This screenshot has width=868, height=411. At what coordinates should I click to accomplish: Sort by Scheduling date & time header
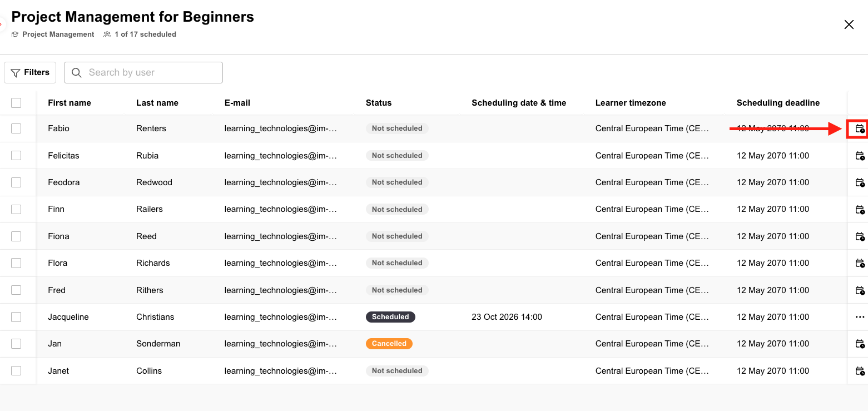click(519, 103)
